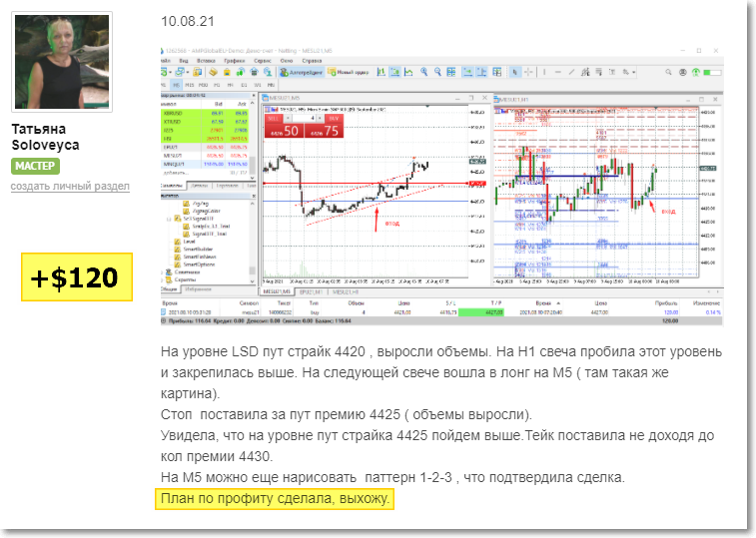Switch to the Избранное tab in Navigator
Screen dimensions: 756x538
point(198,289)
